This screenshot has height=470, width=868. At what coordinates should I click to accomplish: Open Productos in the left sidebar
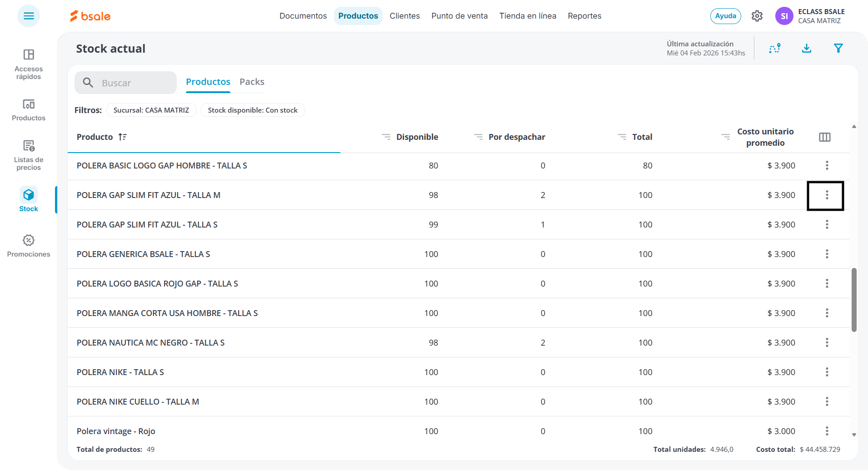[x=29, y=110]
